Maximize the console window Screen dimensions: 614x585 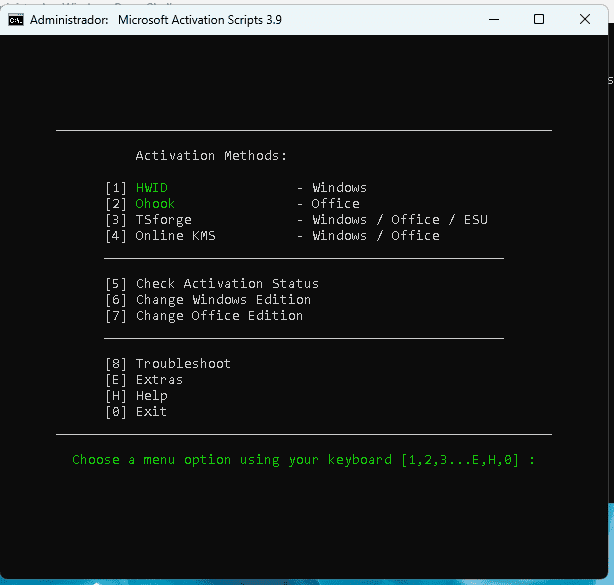point(539,19)
